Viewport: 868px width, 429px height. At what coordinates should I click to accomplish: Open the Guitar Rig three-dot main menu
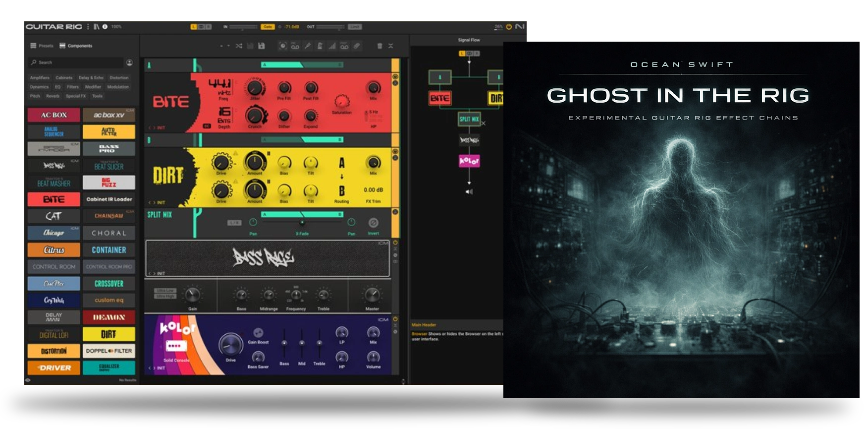[x=88, y=27]
